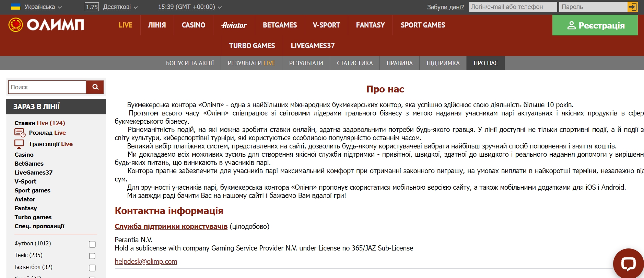The width and height of the screenshot is (644, 278).
Task: Open the sidebar Turbo games link
Action: [x=33, y=217]
